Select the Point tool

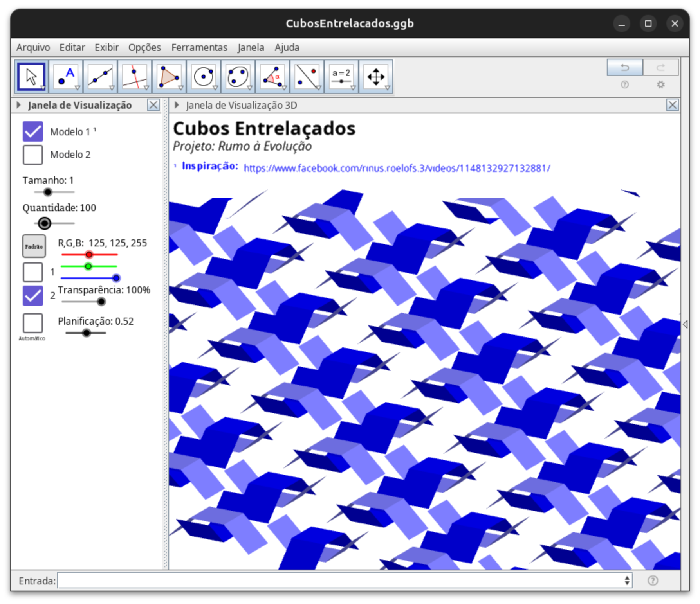[x=66, y=77]
